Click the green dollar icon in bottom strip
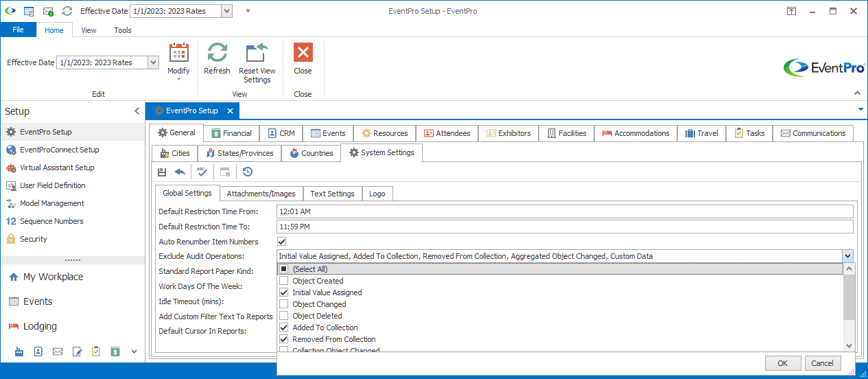This screenshot has width=868, height=379. tap(115, 352)
